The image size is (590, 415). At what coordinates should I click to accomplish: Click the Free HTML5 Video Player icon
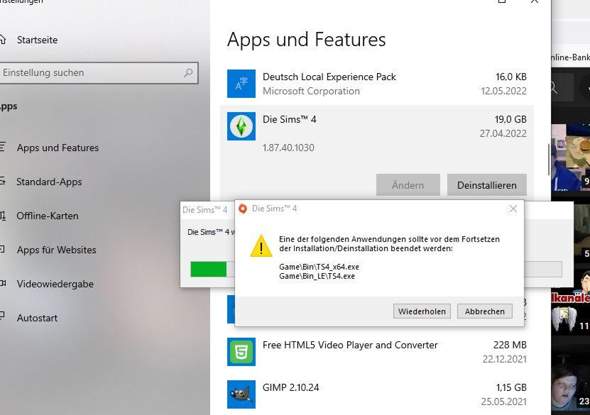pyautogui.click(x=241, y=352)
